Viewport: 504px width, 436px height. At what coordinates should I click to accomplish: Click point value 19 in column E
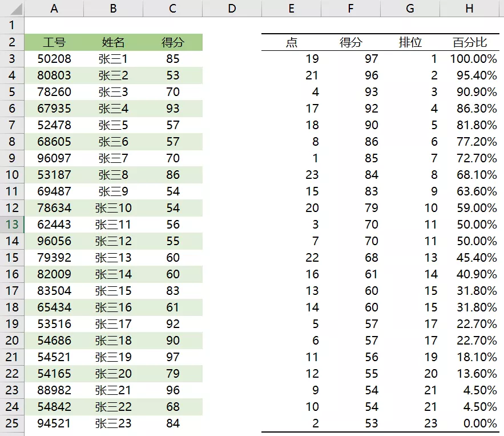291,58
